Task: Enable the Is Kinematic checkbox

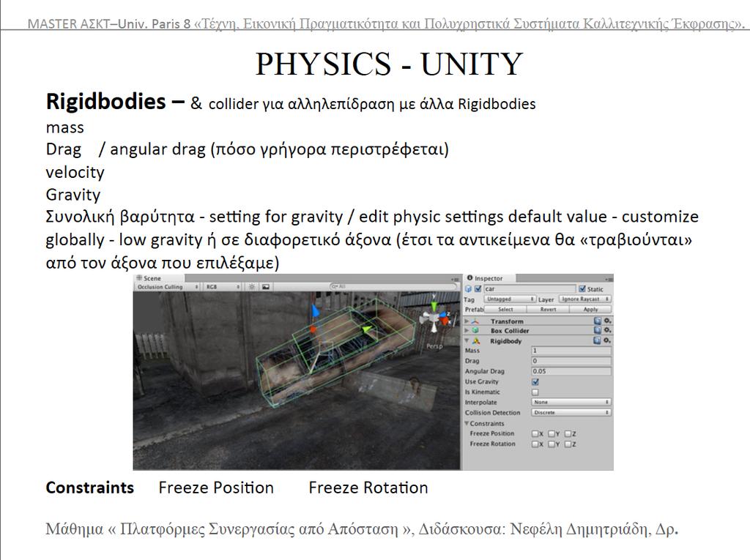Action: [x=535, y=392]
